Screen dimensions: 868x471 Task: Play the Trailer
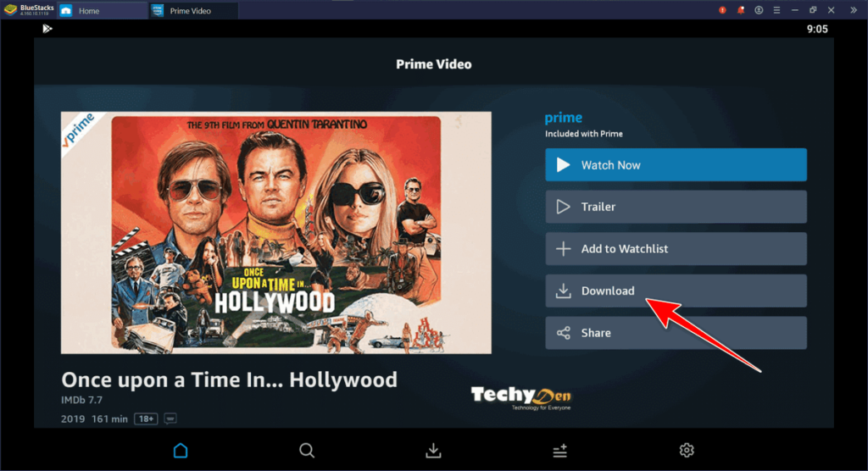point(676,207)
